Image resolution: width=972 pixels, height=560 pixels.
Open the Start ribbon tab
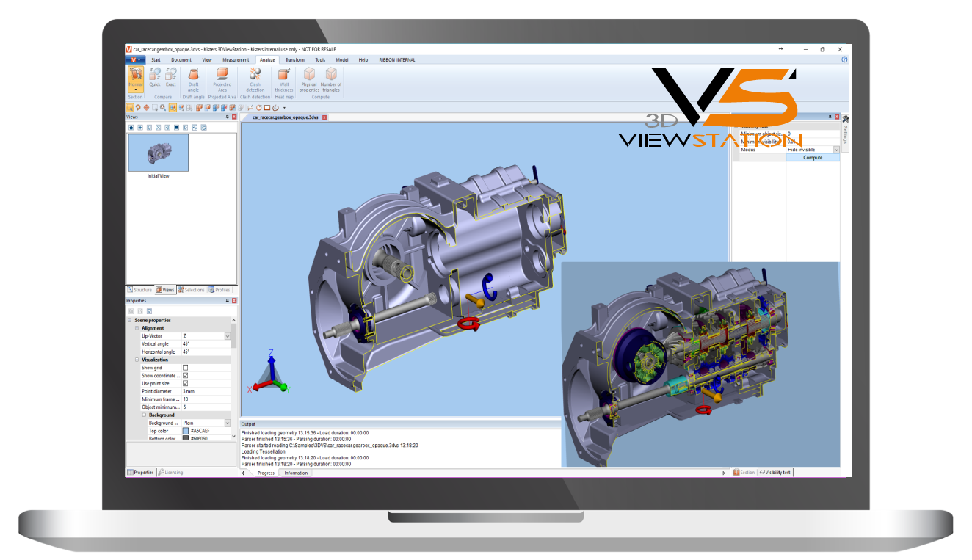pos(156,59)
